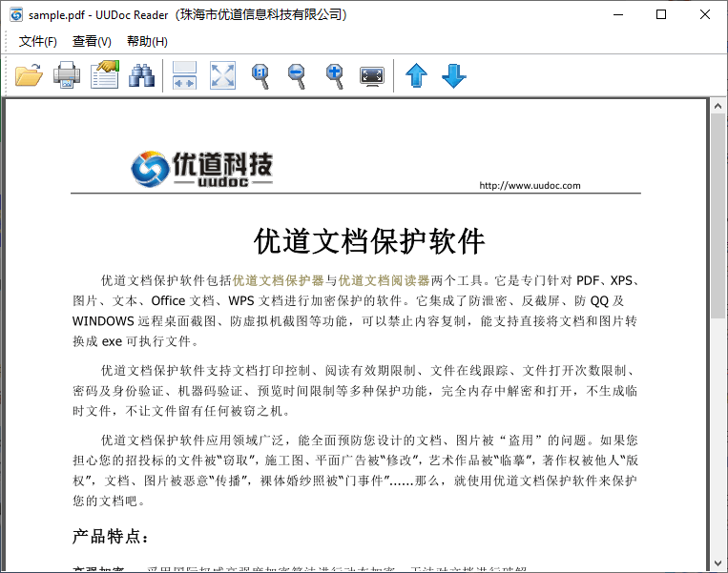Click the 优道文档保护器 link text
This screenshot has width=728, height=573.
(278, 280)
